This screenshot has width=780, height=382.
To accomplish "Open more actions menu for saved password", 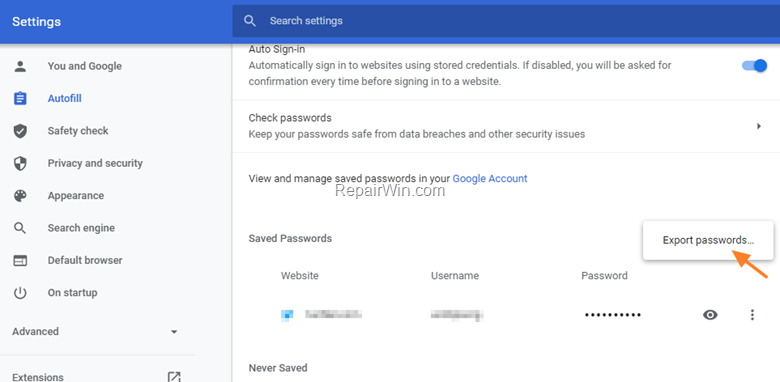I will (x=752, y=314).
